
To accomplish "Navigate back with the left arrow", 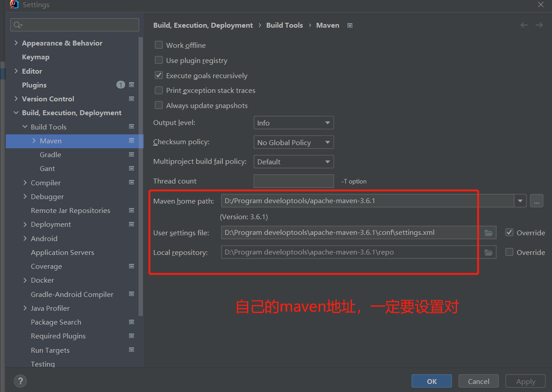I will coord(524,25).
